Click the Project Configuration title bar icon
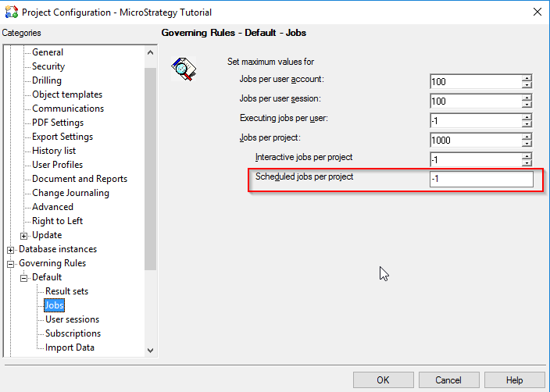550x392 pixels. [12, 12]
